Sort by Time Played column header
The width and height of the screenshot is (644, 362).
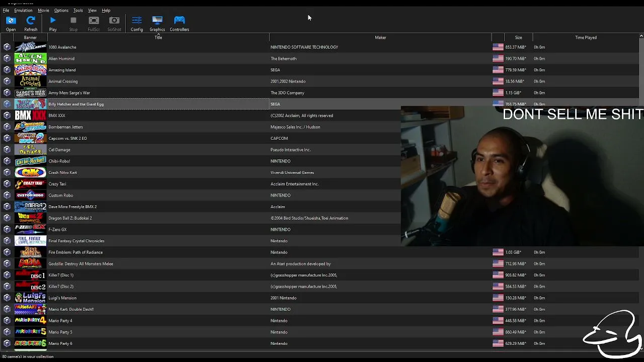coord(586,38)
